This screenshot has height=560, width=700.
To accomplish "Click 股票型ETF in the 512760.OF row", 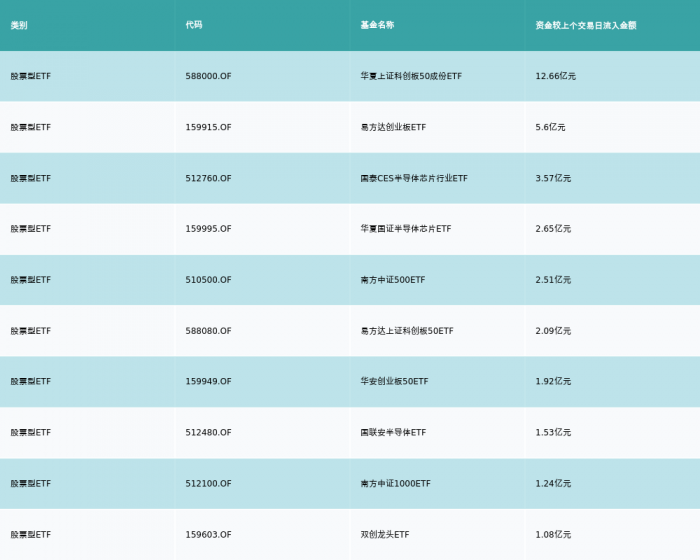I will 31,178.
